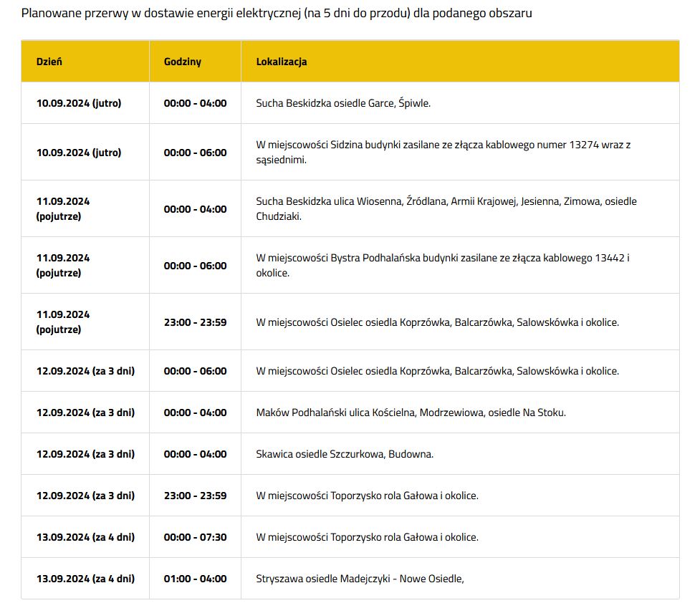Click the Godziny column header
Image resolution: width=700 pixels, height=603 pixels.
(182, 62)
